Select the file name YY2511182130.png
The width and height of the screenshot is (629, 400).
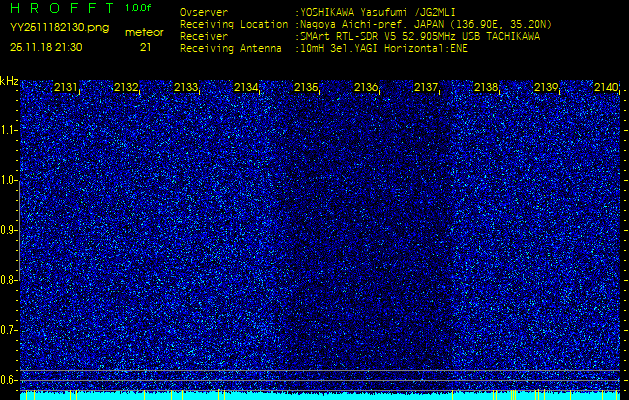[59, 28]
